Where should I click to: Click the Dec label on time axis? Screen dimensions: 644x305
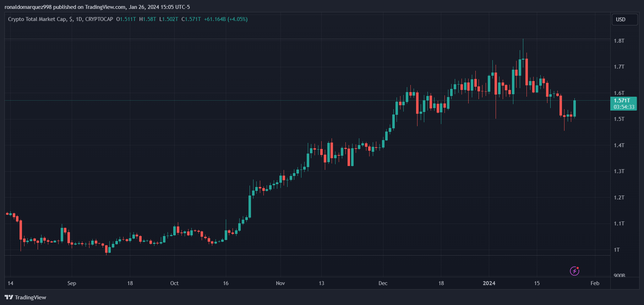tap(383, 283)
